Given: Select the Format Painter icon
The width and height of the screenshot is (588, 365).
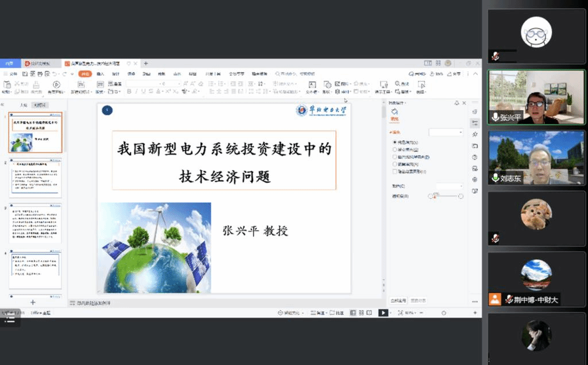Looking at the screenshot, I should point(36,86).
